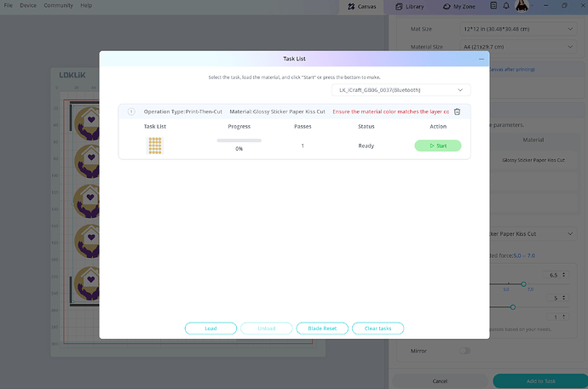Adjust the speed slider handle set to 5
The width and height of the screenshot is (588, 389).
(513, 307)
